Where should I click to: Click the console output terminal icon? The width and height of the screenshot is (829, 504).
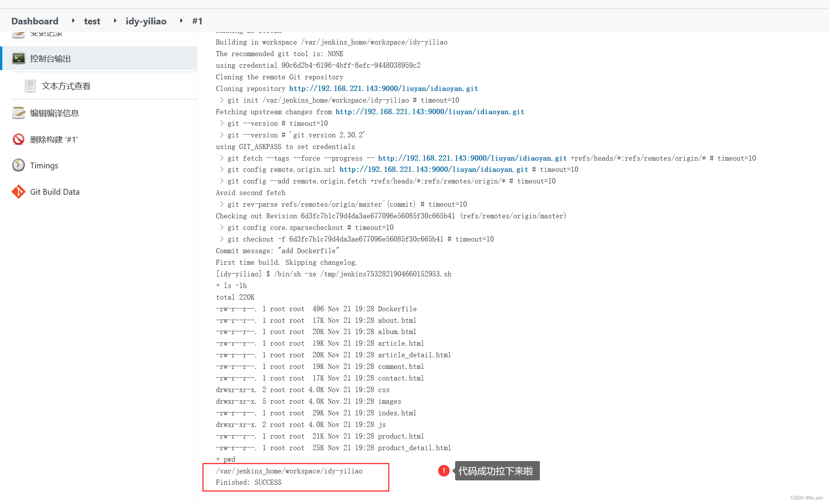pos(18,58)
